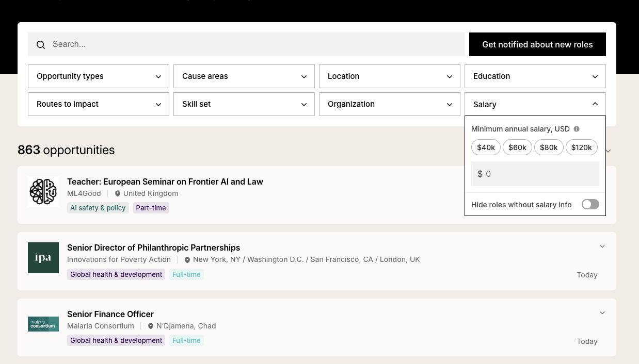The height and width of the screenshot is (364, 639).
Task: Click the location pin next to N'Djamena, Chad
Action: pyautogui.click(x=151, y=326)
